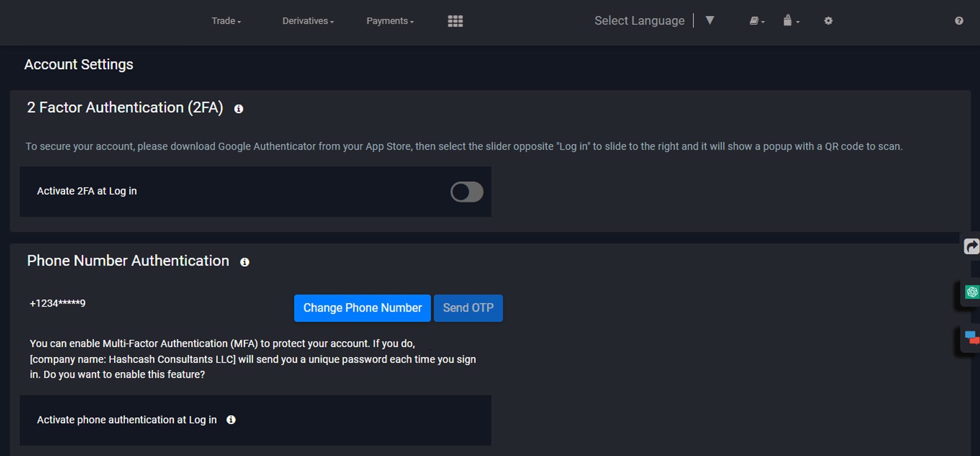Image resolution: width=980 pixels, height=456 pixels.
Task: Open the Payments dropdown
Action: pyautogui.click(x=390, y=21)
